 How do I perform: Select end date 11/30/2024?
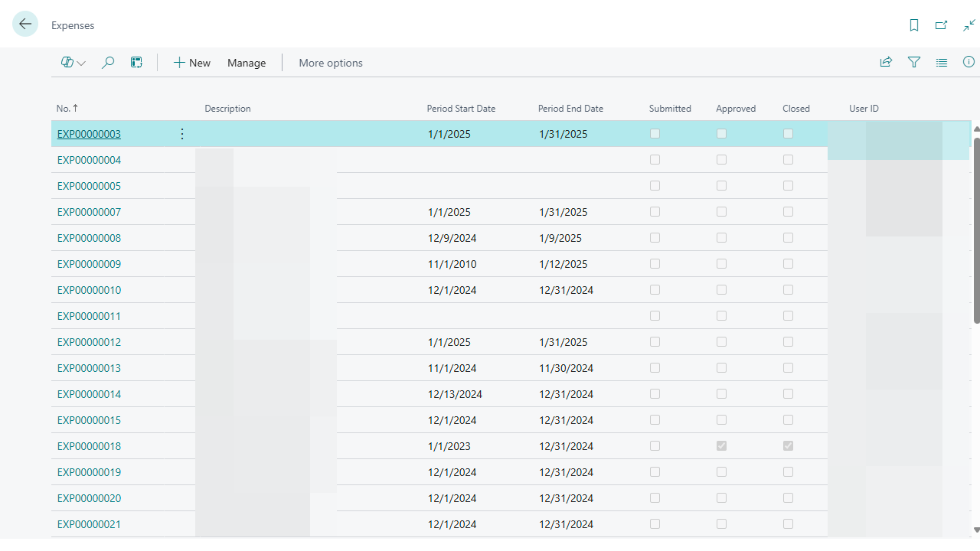tap(567, 368)
